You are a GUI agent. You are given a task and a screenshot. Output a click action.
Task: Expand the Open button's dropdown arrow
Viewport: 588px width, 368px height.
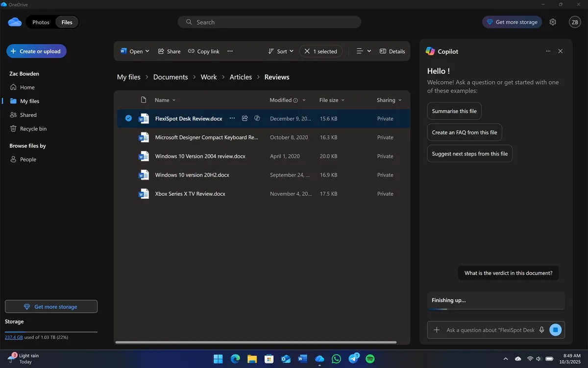point(147,51)
